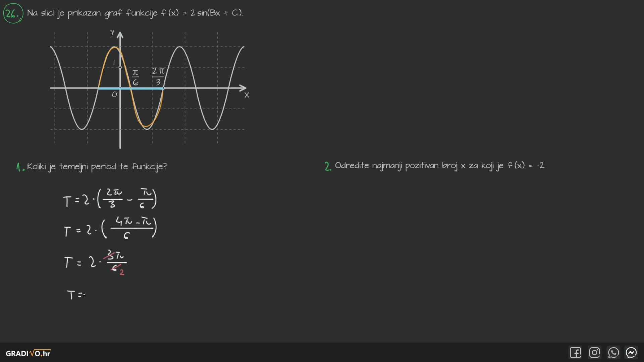Viewport: 644px width, 362px height.
Task: Click the GRADIVO.hr logo
Action: 28,353
